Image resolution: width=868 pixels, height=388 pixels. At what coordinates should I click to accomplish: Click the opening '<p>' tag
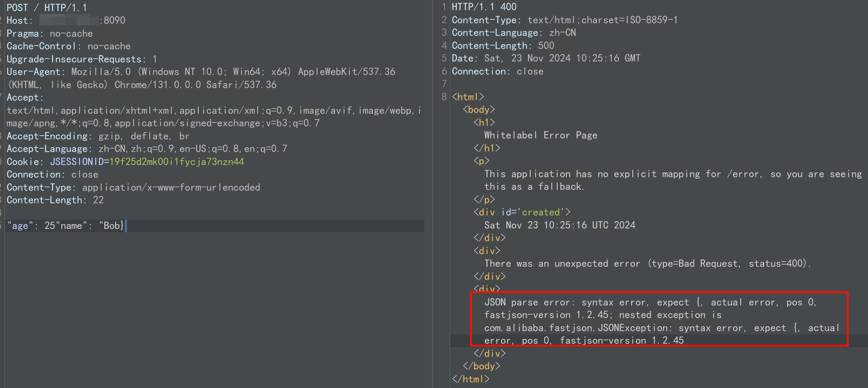(x=482, y=161)
